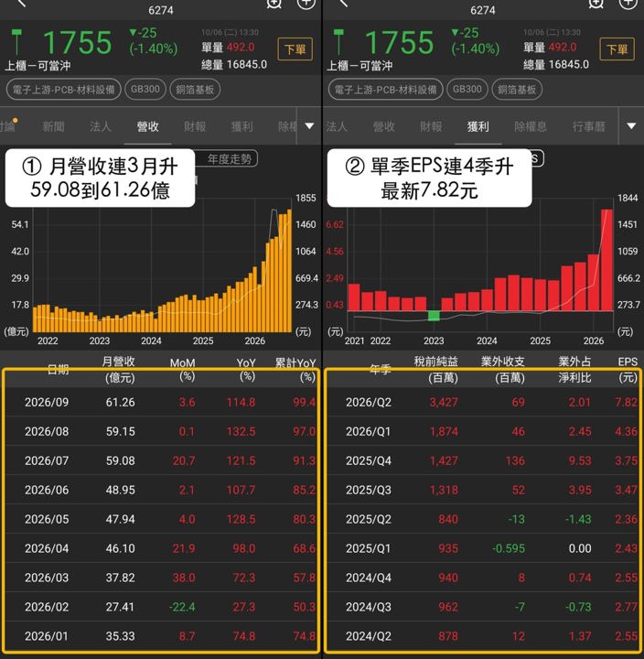This screenshot has width=644, height=659.
Task: Switch to 財報 tab on left screen
Action: tap(195, 126)
